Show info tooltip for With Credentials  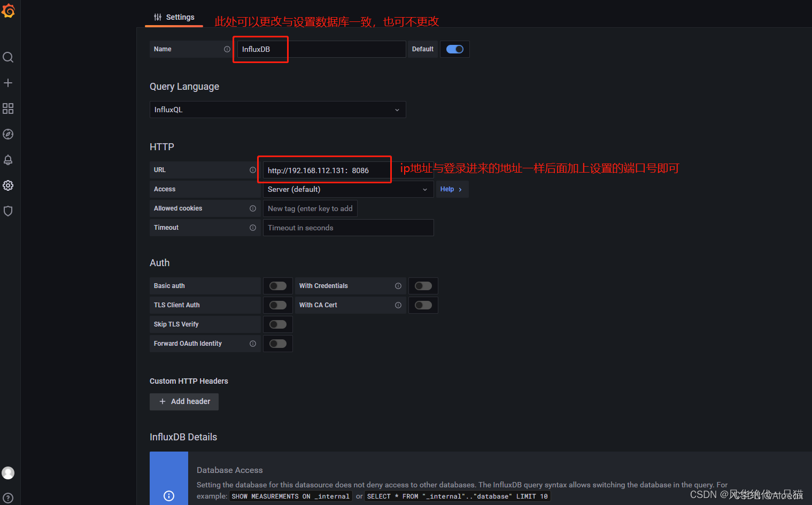coord(398,286)
